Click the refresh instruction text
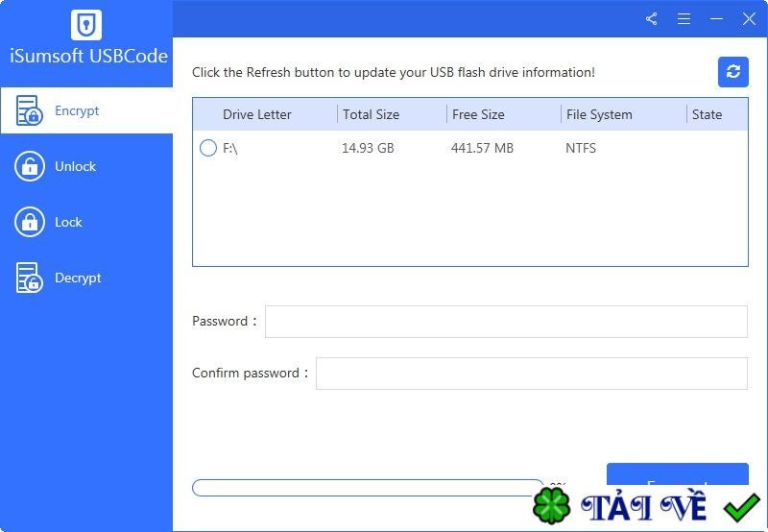Viewport: 768px width, 532px height. pos(394,72)
